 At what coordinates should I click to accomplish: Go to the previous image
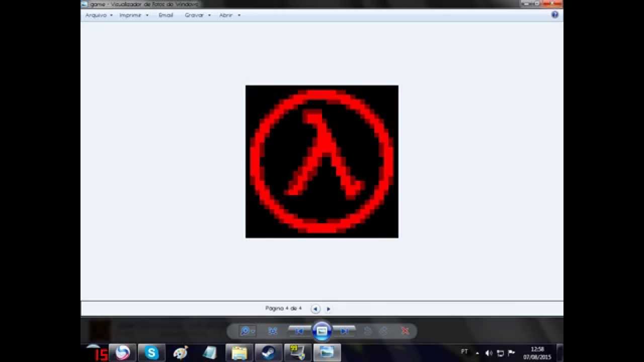coord(299,331)
